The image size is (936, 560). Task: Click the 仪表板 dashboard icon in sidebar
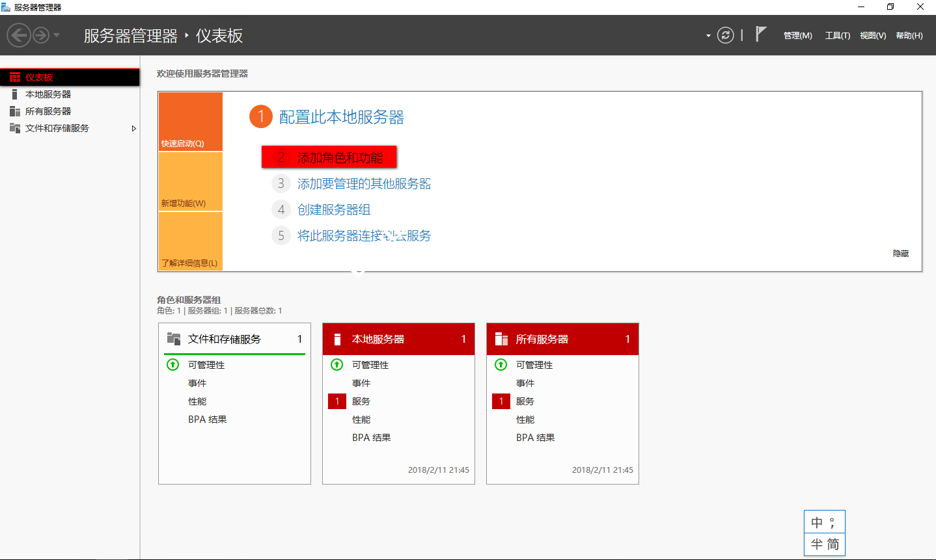click(x=15, y=77)
